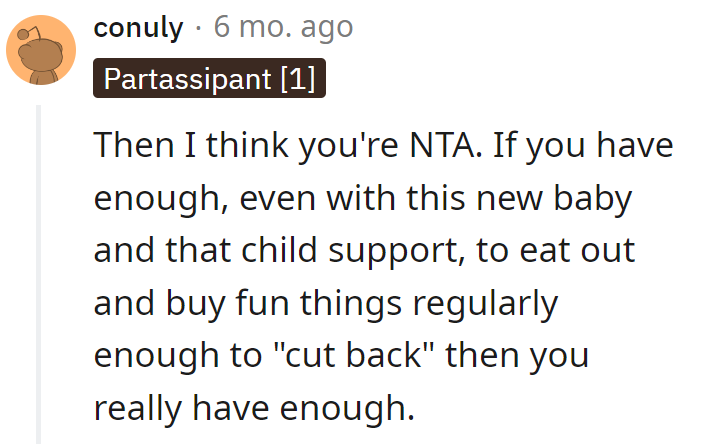The width and height of the screenshot is (710, 444).
Task: Click the Partassipant [1] flair badge
Action: (x=209, y=79)
